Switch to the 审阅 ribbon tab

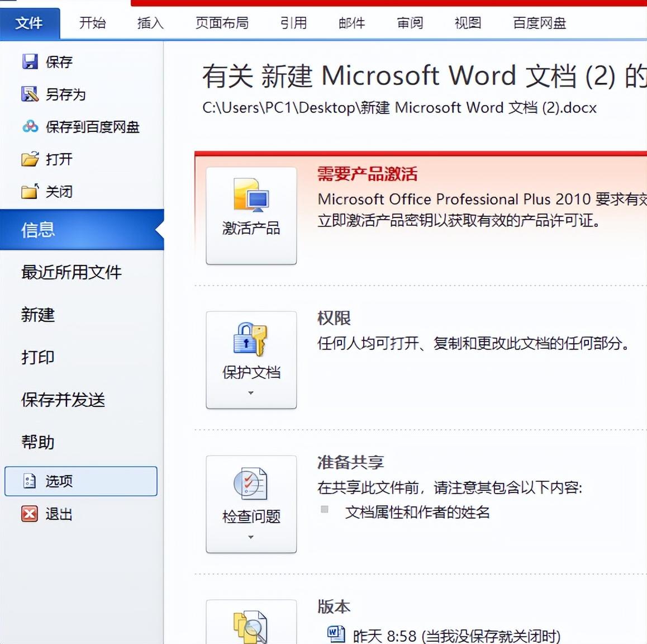410,23
